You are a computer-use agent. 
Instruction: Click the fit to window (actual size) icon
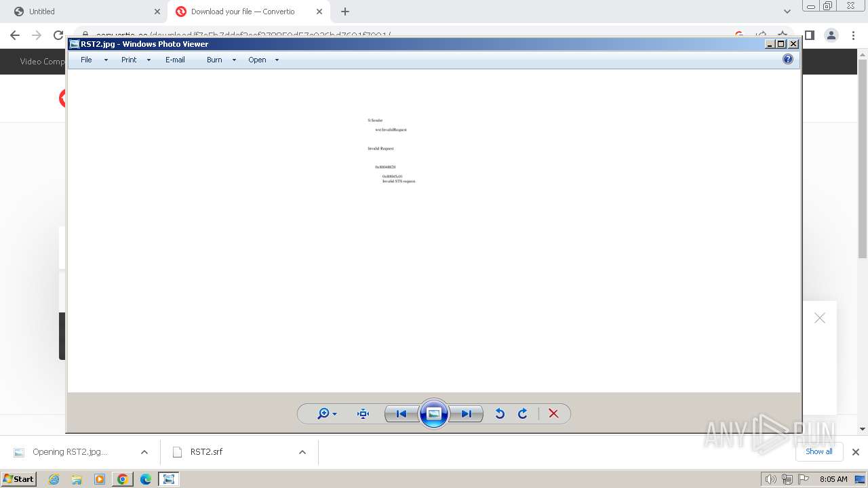tap(363, 413)
